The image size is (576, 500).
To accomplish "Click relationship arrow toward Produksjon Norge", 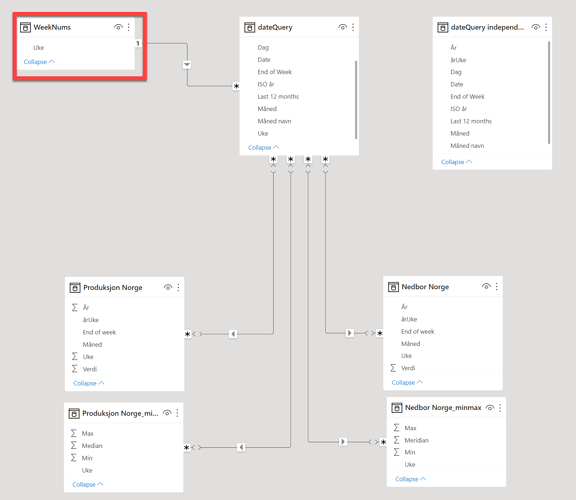I will point(233,334).
